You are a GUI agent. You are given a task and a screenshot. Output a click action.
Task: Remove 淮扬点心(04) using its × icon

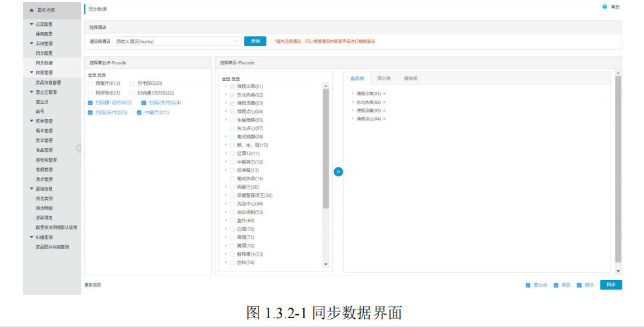click(384, 118)
